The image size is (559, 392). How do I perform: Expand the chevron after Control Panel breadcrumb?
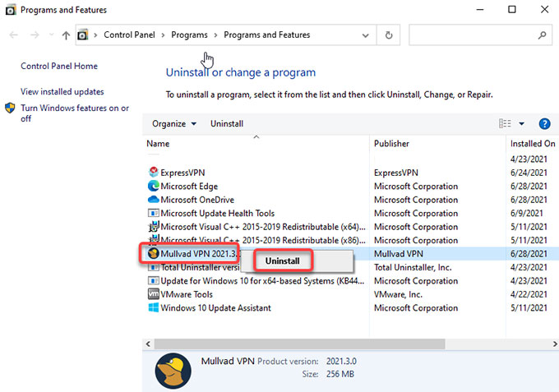(x=163, y=35)
